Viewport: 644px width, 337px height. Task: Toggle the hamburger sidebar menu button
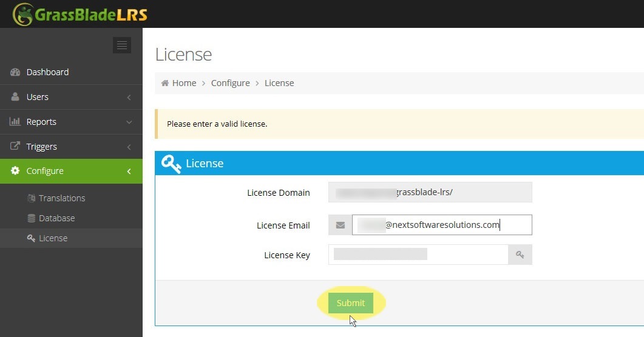(x=122, y=45)
